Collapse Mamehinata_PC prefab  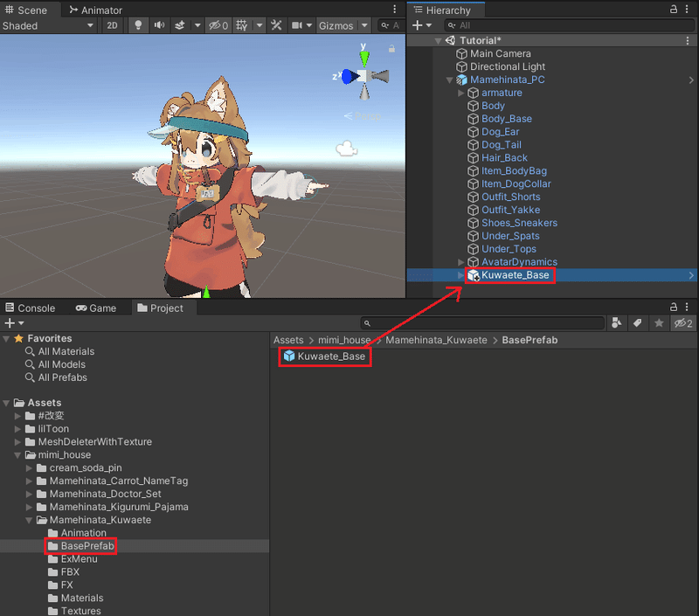coord(449,80)
